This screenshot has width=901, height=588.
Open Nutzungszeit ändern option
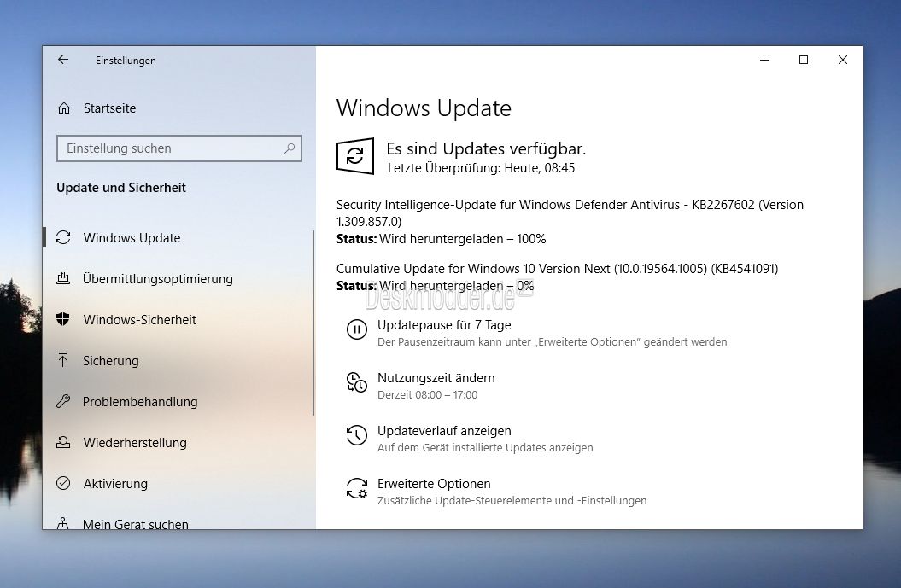[x=436, y=378]
